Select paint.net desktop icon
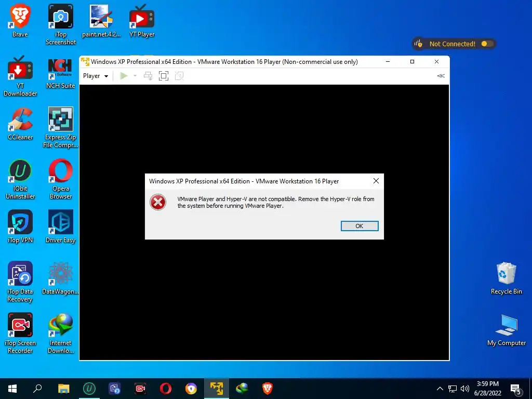Image resolution: width=532 pixels, height=399 pixels. (101, 21)
